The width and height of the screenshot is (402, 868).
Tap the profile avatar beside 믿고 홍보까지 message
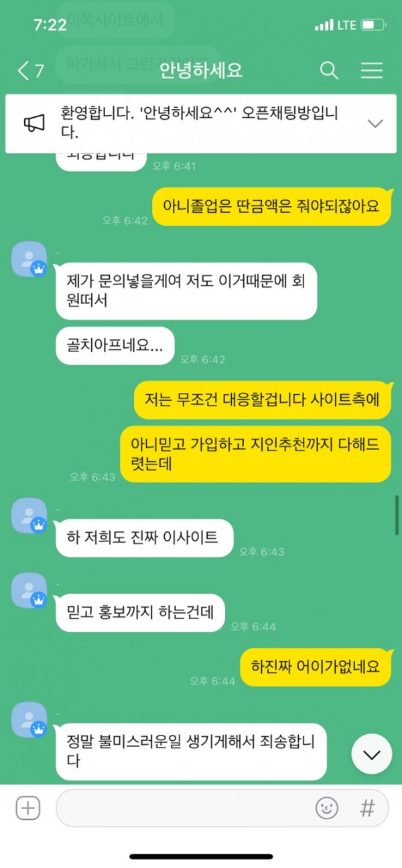tap(29, 590)
